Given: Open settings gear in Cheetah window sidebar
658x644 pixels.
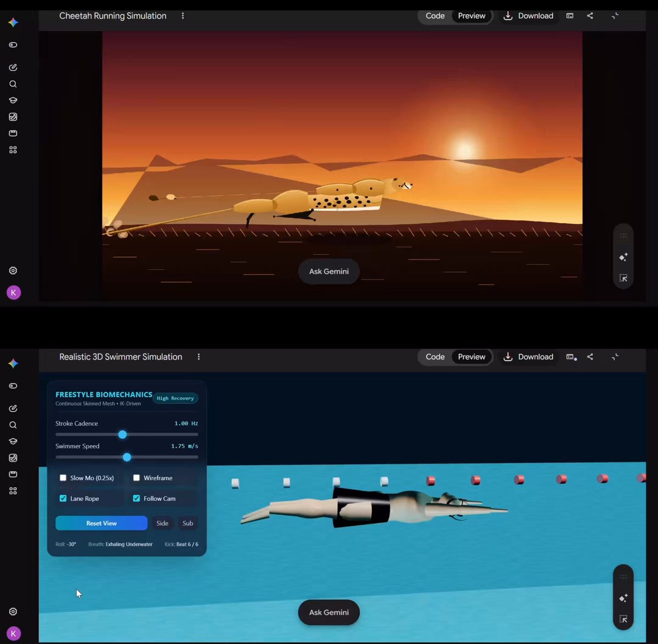Looking at the screenshot, I should [13, 270].
